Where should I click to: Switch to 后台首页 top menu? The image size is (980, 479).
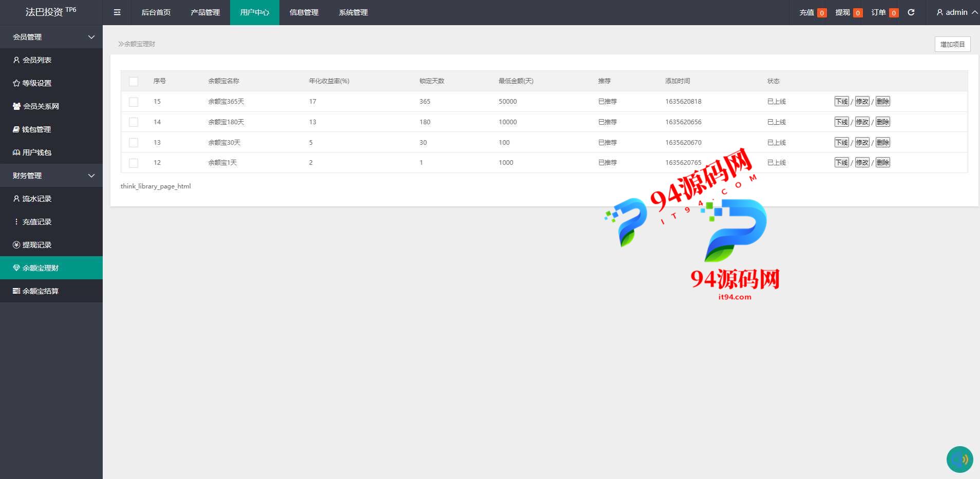click(156, 12)
